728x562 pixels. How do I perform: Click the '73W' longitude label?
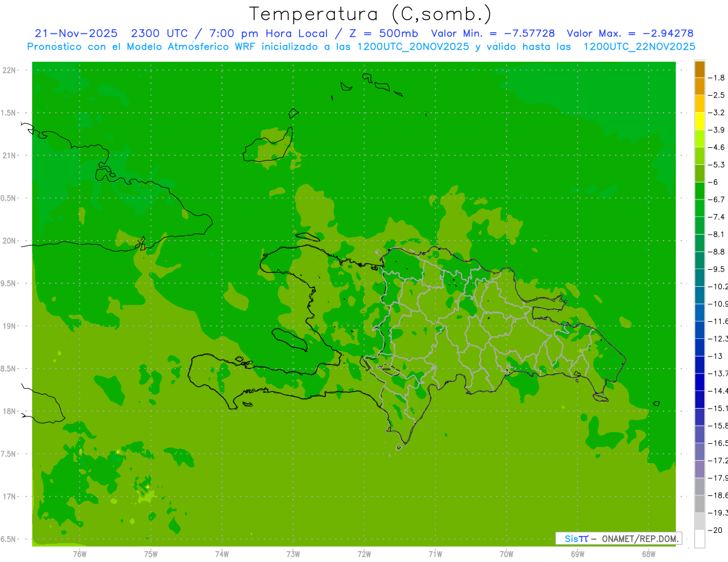[293, 554]
